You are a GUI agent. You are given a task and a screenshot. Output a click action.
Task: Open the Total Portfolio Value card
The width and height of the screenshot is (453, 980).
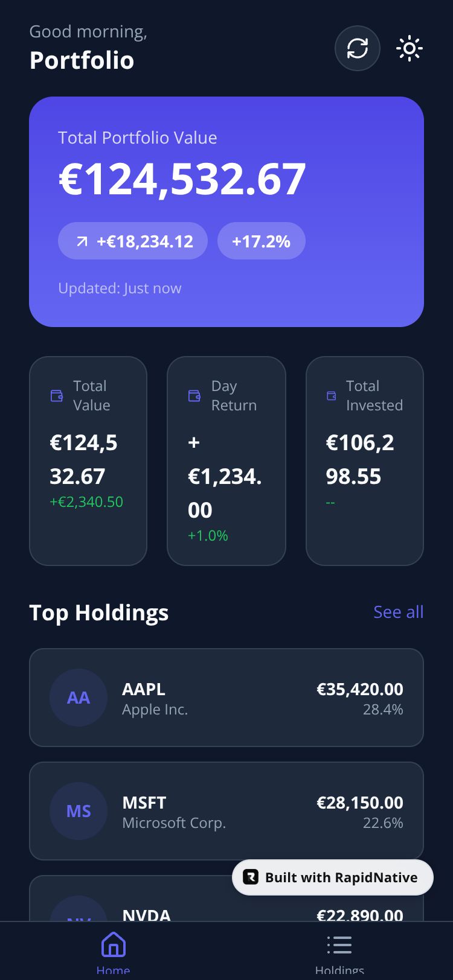click(226, 212)
